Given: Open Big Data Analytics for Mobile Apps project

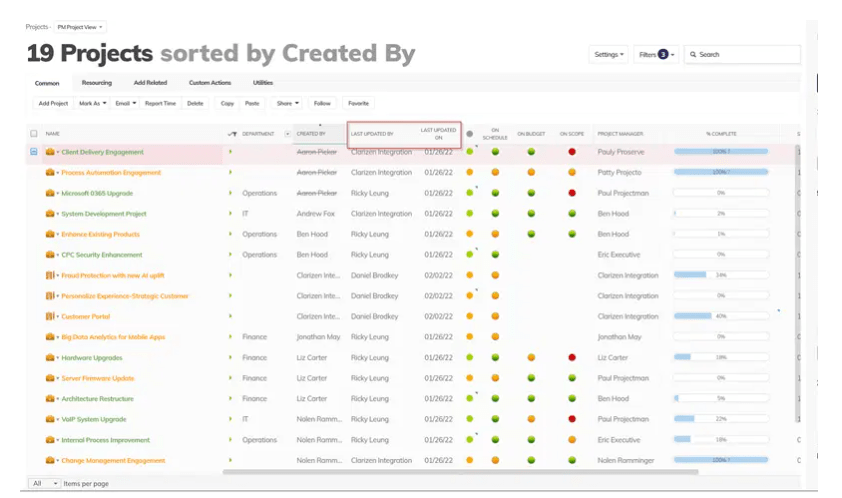Looking at the screenshot, I should point(113,337).
